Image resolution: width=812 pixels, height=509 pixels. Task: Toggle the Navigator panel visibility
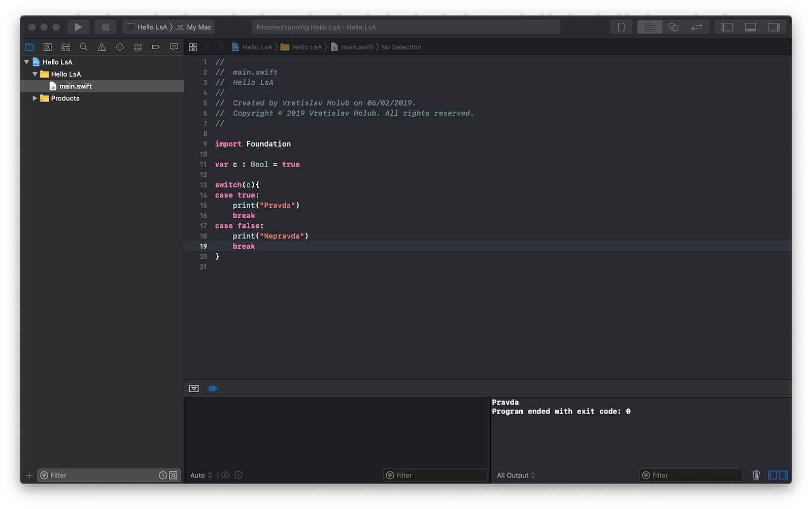tap(727, 27)
